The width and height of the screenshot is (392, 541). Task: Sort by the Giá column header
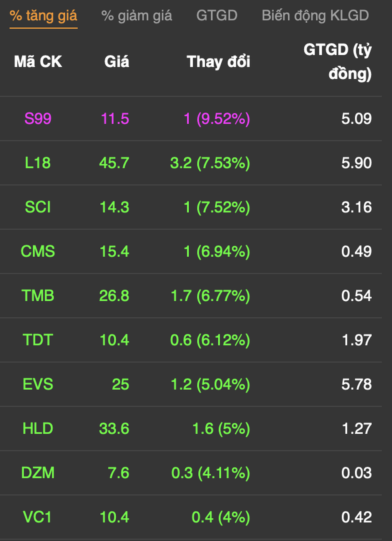(x=116, y=62)
